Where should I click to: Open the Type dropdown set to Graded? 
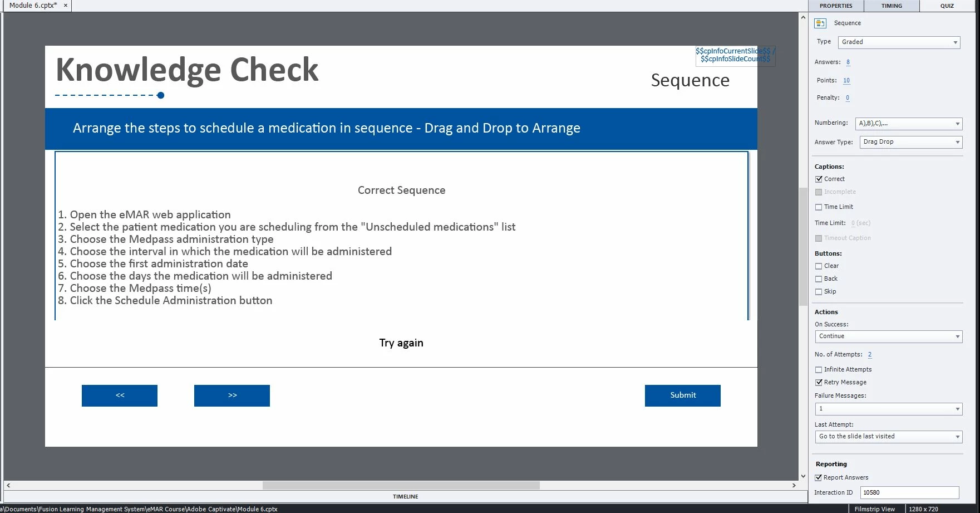899,42
